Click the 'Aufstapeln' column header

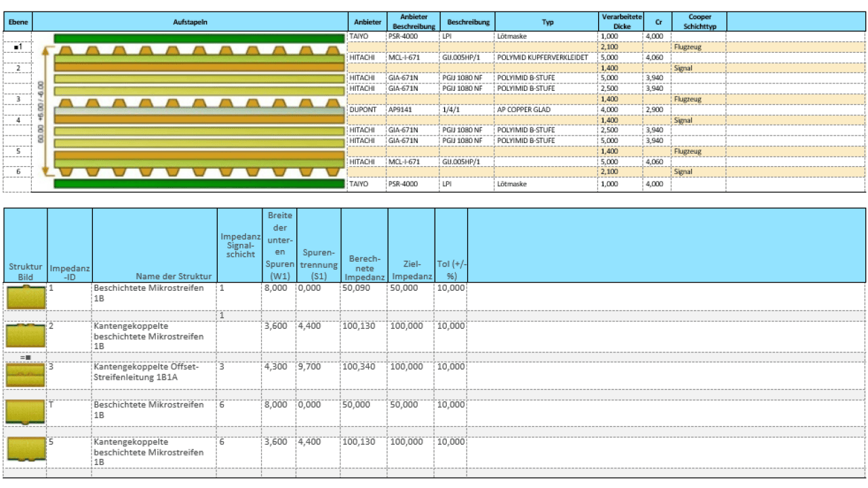[x=189, y=22]
